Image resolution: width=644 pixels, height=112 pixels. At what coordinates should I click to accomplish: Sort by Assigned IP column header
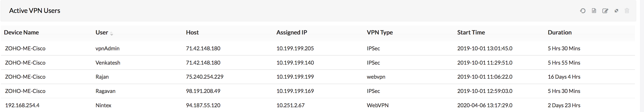click(291, 33)
